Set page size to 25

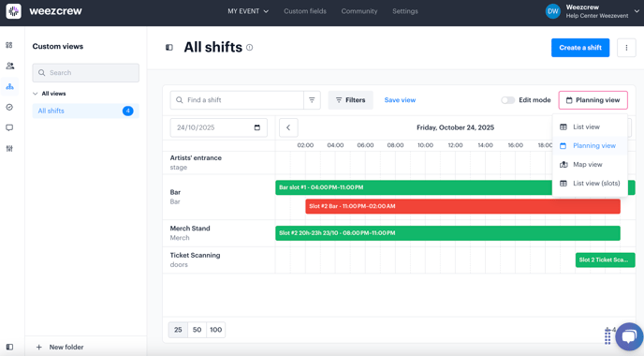[178, 330]
